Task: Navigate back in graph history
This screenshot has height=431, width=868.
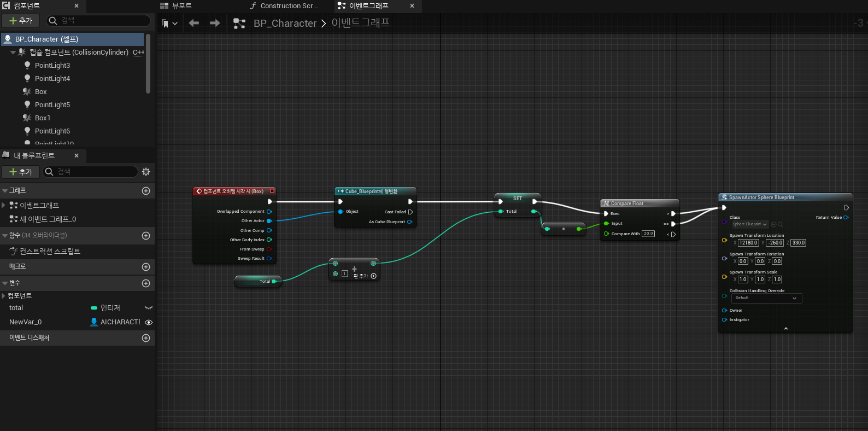Action: point(193,23)
